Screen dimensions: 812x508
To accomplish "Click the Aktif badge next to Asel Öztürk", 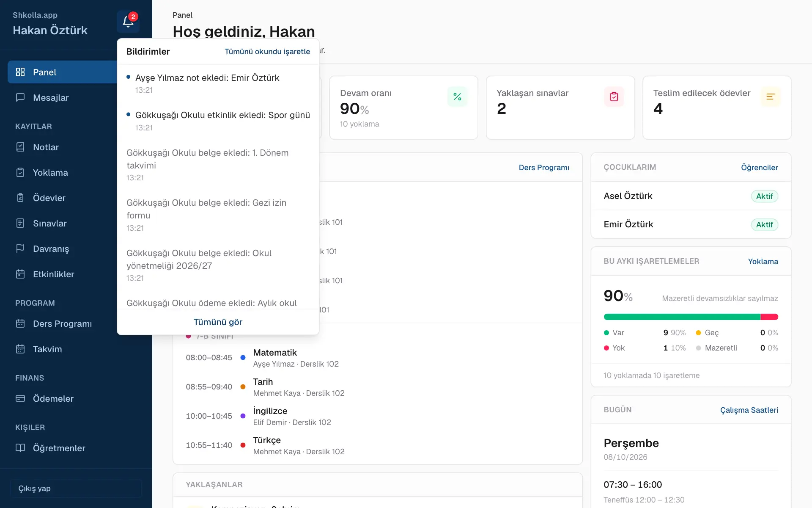I will (764, 196).
